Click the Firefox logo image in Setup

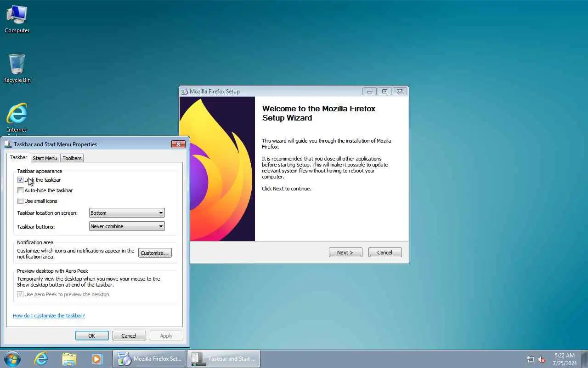click(x=217, y=169)
